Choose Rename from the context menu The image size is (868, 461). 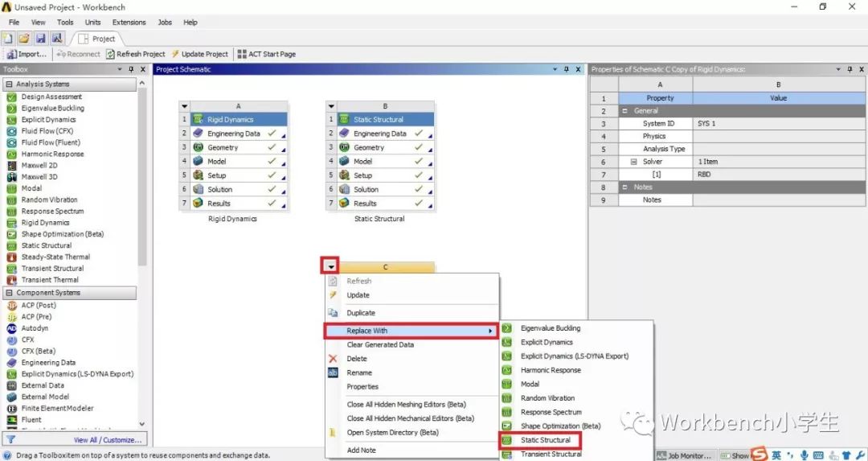tap(359, 373)
